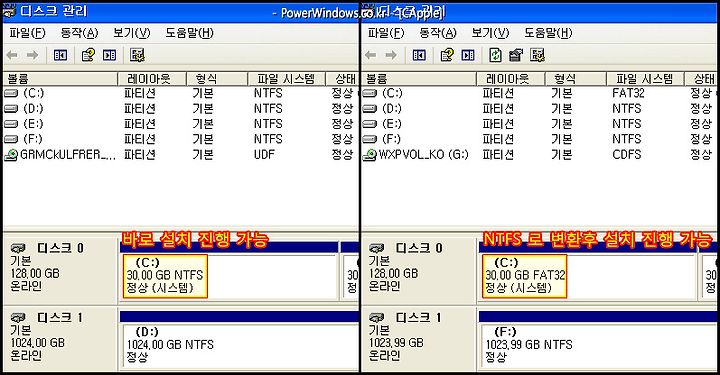Open 동작(A) menu in right window

tap(438, 33)
